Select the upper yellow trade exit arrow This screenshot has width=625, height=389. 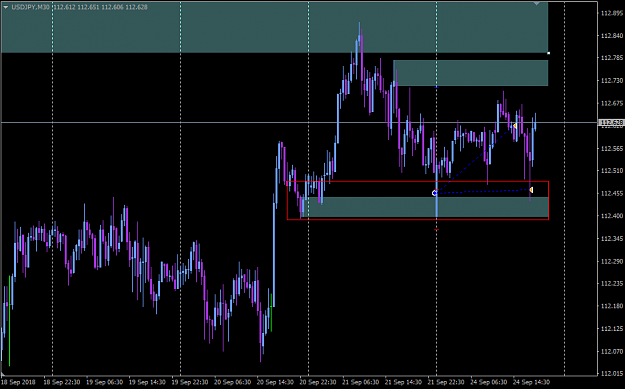coord(515,126)
